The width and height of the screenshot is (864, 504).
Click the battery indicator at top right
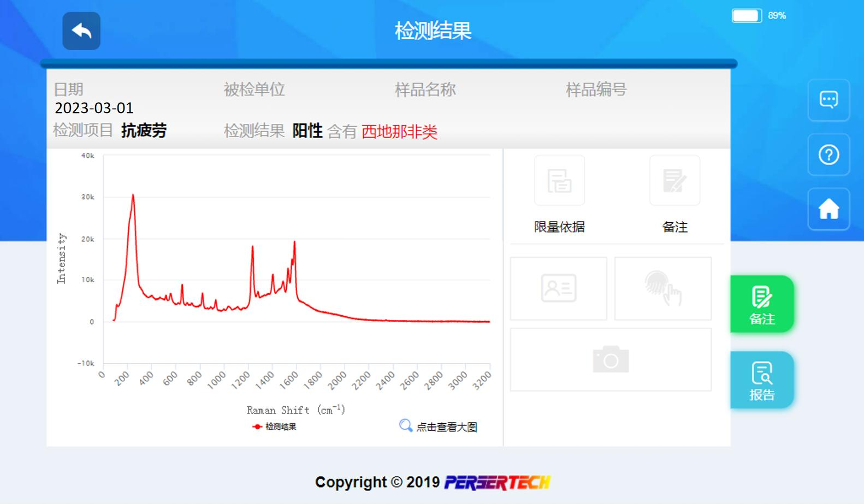tap(747, 16)
